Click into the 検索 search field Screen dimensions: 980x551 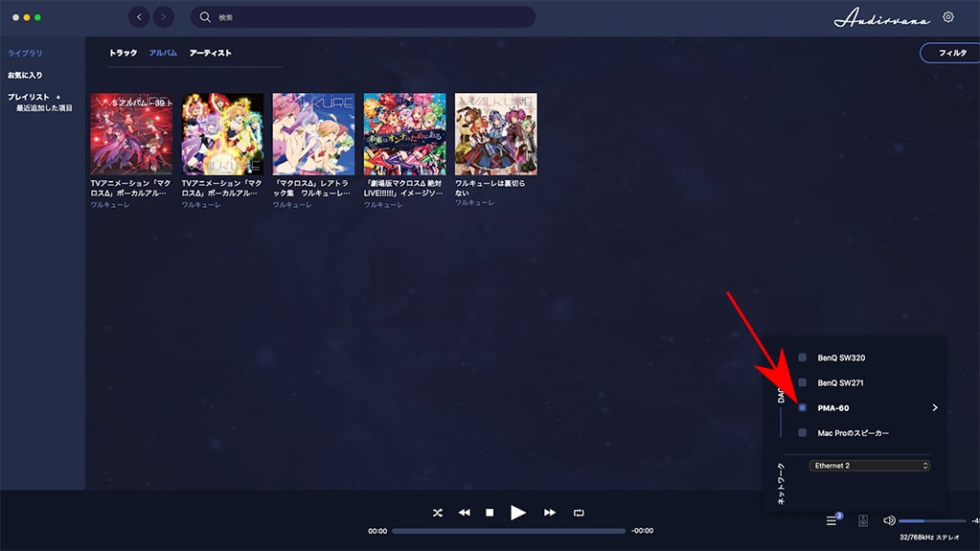363,17
